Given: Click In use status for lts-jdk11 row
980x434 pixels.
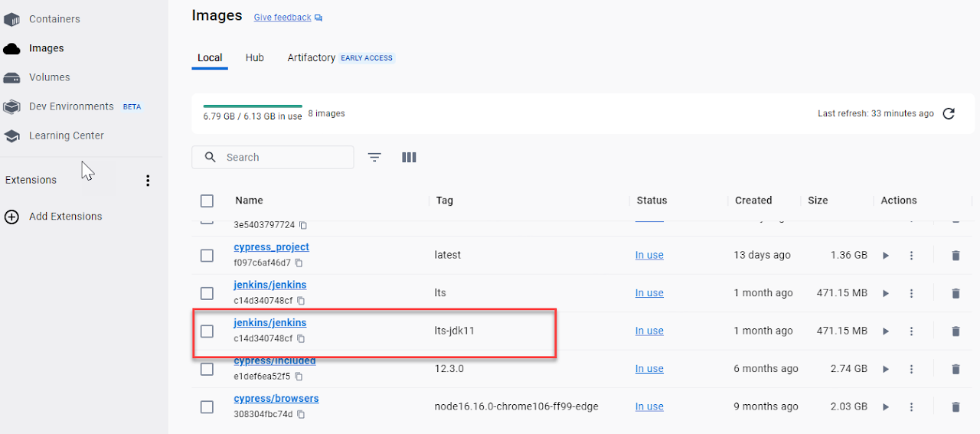Looking at the screenshot, I should 649,331.
